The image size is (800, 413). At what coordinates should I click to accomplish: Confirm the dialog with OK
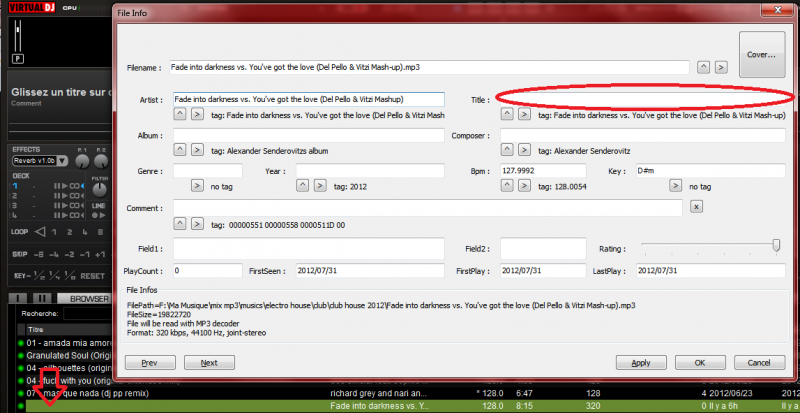coord(700,363)
